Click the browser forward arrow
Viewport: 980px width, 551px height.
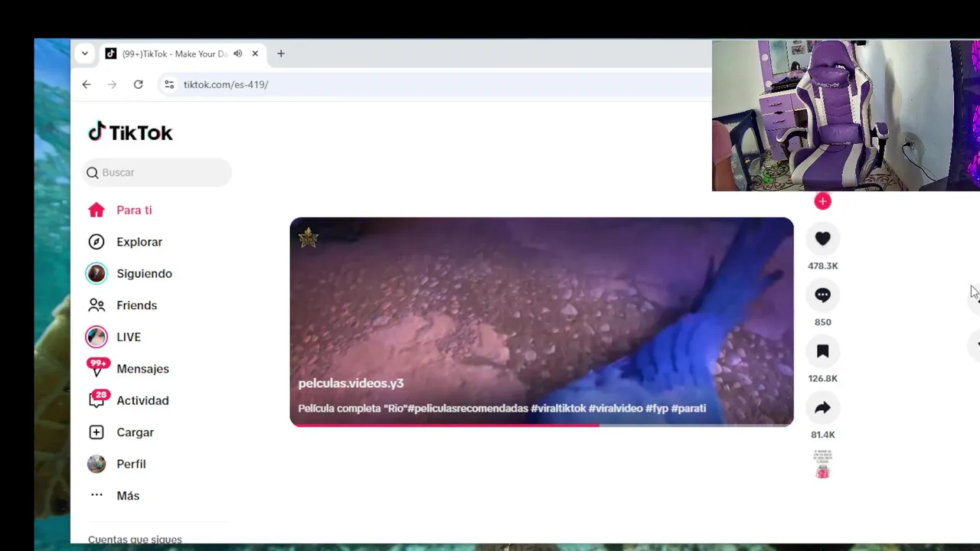click(113, 85)
